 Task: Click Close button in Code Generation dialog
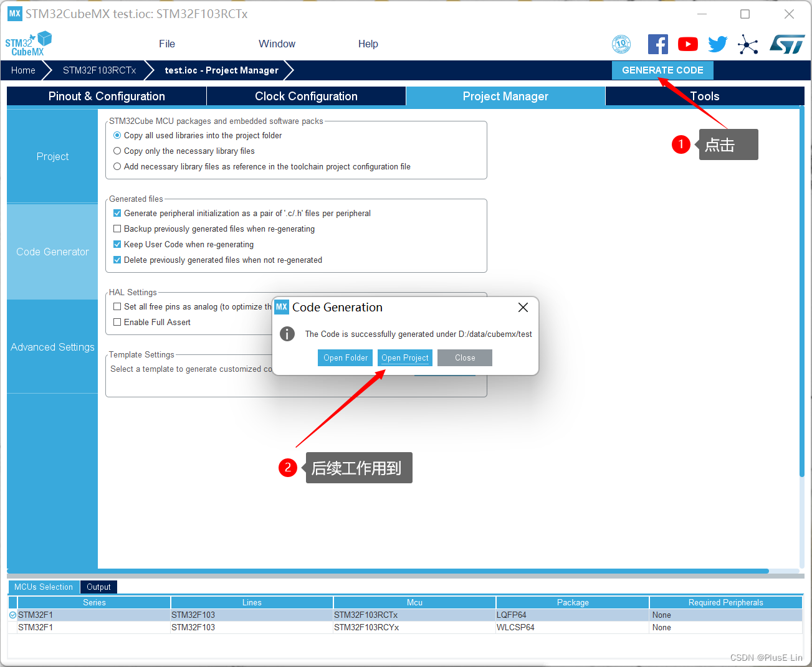[465, 357]
